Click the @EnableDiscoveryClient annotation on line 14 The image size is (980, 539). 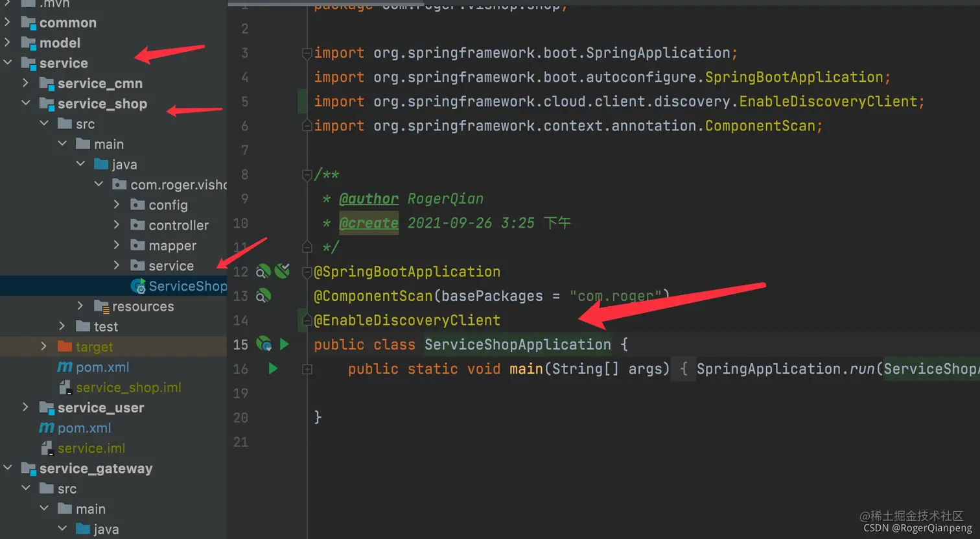point(407,320)
